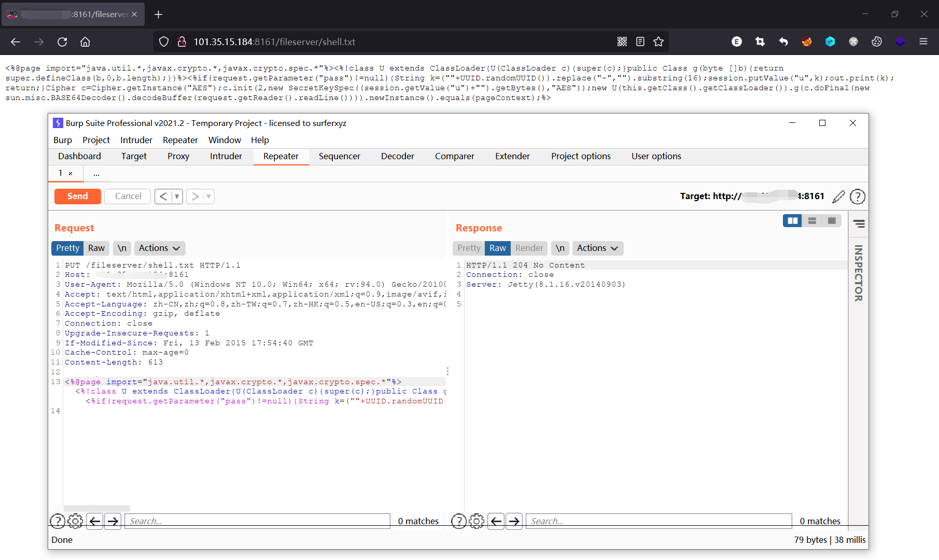
Task: Switch response to Render view
Action: tap(529, 248)
